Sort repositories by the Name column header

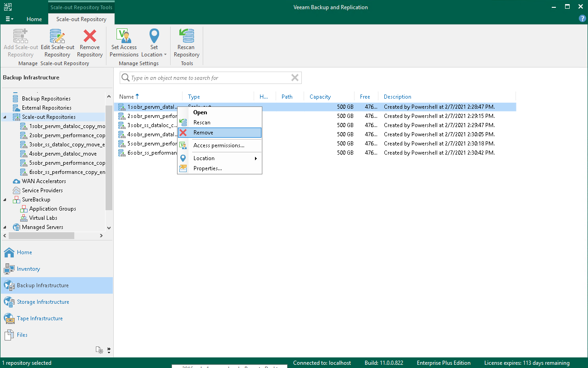pyautogui.click(x=126, y=96)
